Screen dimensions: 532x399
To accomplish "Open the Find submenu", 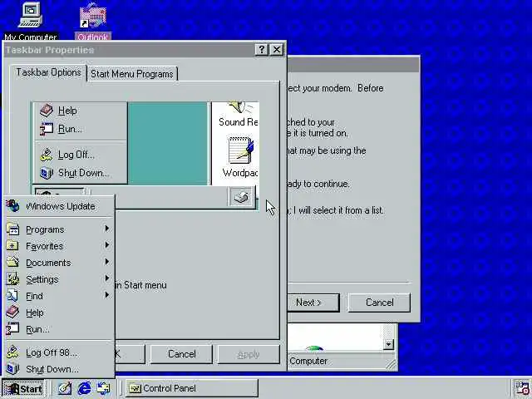I will 60,296.
